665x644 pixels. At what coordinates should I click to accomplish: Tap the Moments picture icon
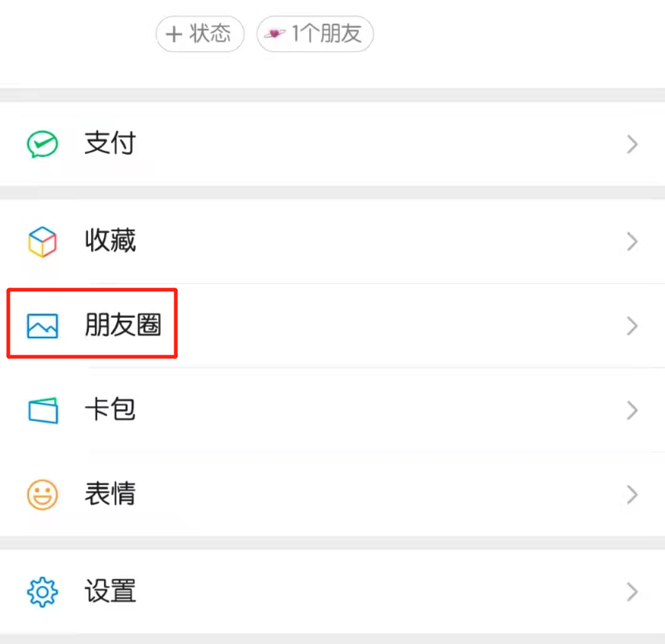42,326
